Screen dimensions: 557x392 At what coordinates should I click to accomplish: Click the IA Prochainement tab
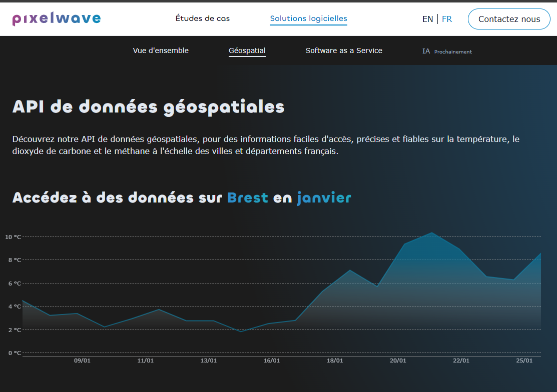(x=447, y=51)
